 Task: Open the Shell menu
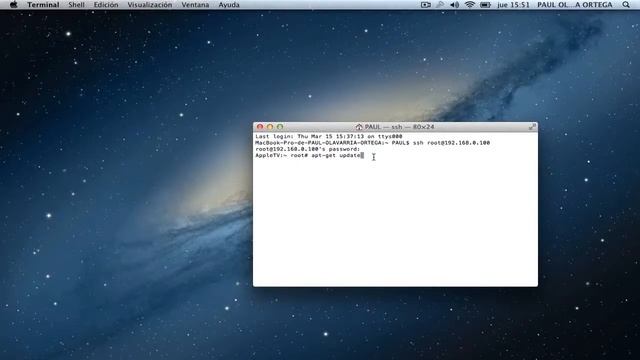[x=76, y=5]
